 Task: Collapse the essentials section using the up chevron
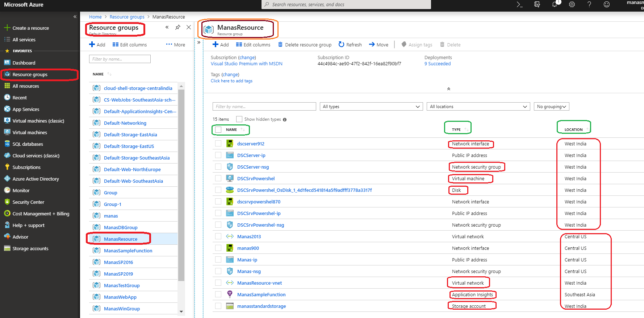pyautogui.click(x=448, y=89)
